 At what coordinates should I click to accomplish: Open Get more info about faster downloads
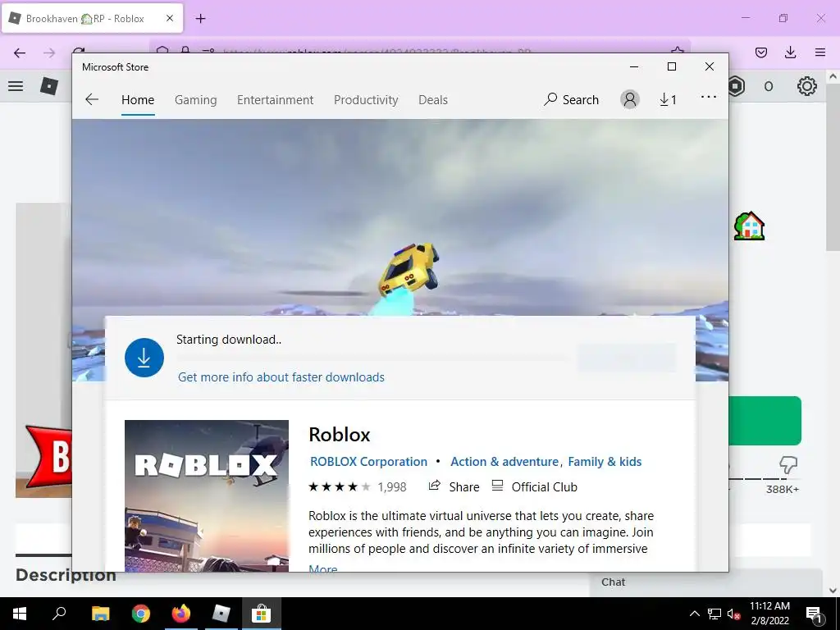[x=281, y=377]
